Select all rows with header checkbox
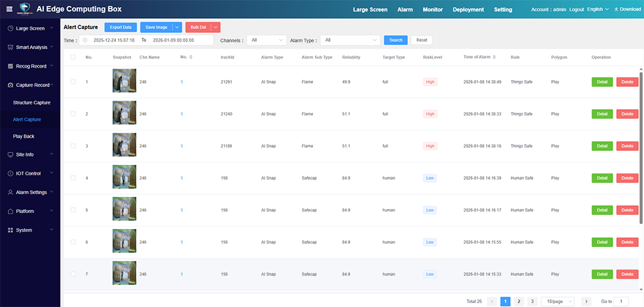This screenshot has height=307, width=644. click(x=73, y=57)
